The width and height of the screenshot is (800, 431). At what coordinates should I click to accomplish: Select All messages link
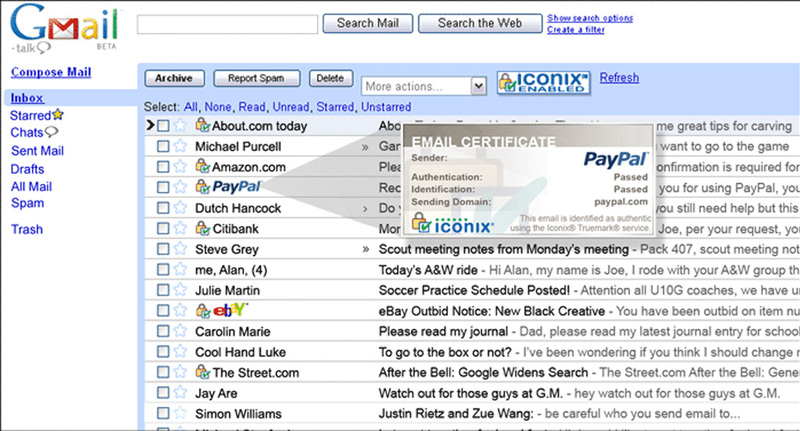(190, 107)
